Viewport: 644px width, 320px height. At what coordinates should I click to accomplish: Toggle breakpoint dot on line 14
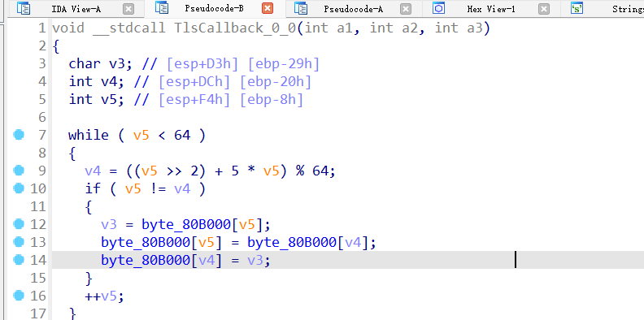tap(19, 260)
